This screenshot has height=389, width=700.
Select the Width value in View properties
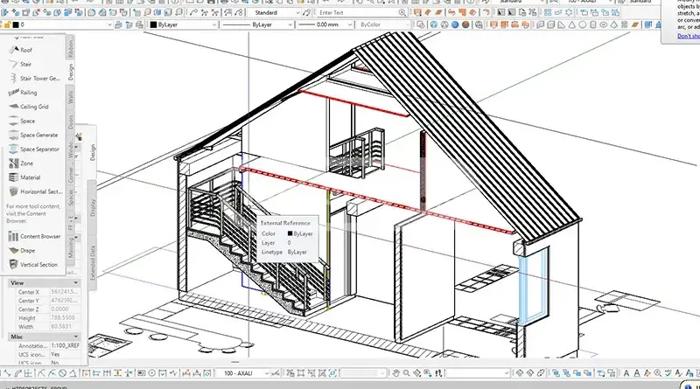[65, 327]
